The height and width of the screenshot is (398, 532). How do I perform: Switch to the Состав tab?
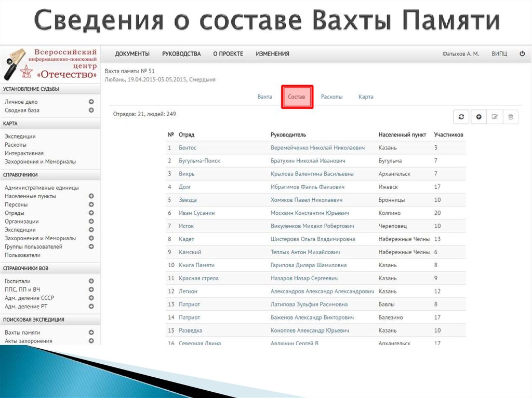[297, 97]
